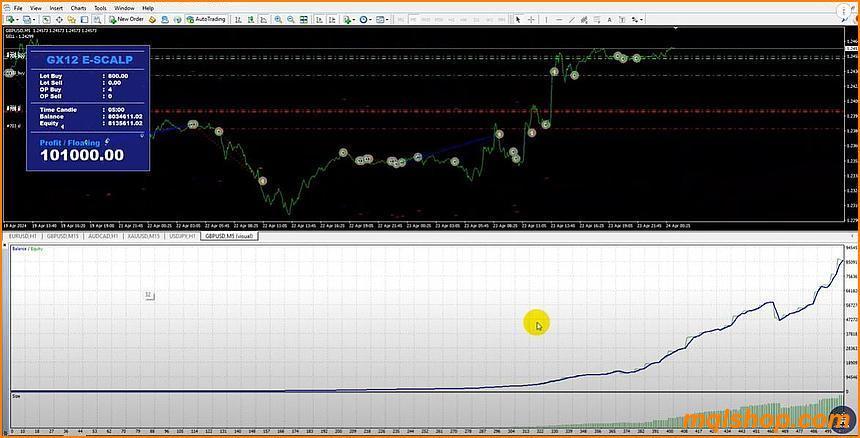The image size is (860, 438).
Task: Select the Trendline drawing tool
Action: pos(572,19)
